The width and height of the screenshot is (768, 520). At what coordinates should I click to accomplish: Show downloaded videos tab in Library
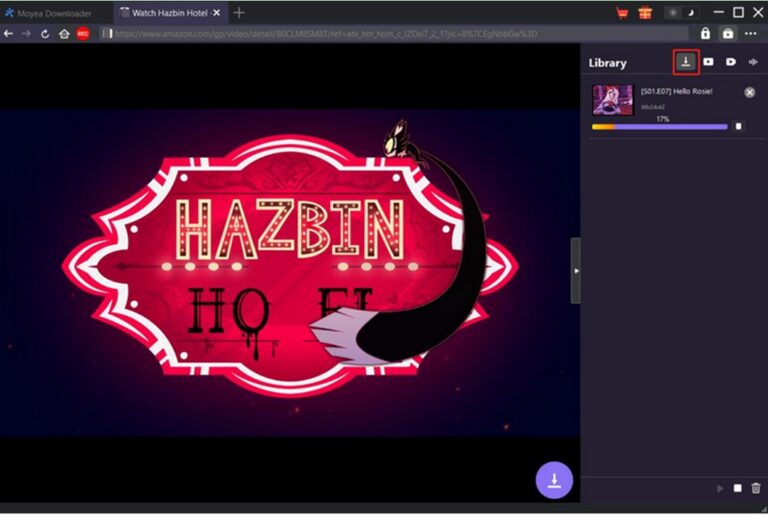pyautogui.click(x=708, y=62)
